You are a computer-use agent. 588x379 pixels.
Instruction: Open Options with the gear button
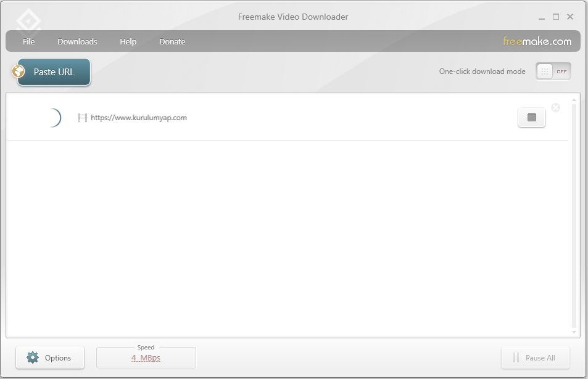coord(50,357)
